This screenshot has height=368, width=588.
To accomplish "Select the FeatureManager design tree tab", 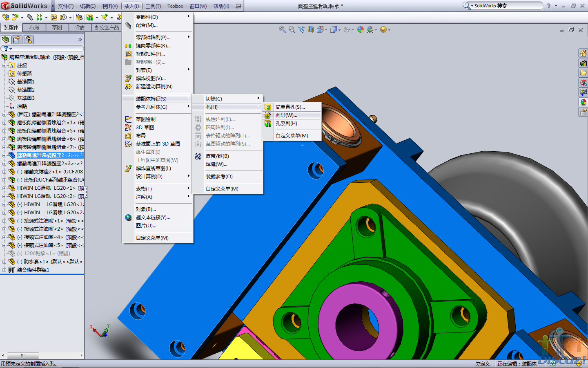I will click(6, 40).
